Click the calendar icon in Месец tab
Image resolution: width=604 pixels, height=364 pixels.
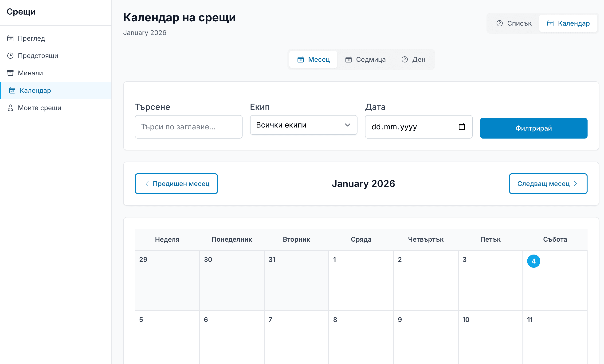(301, 59)
